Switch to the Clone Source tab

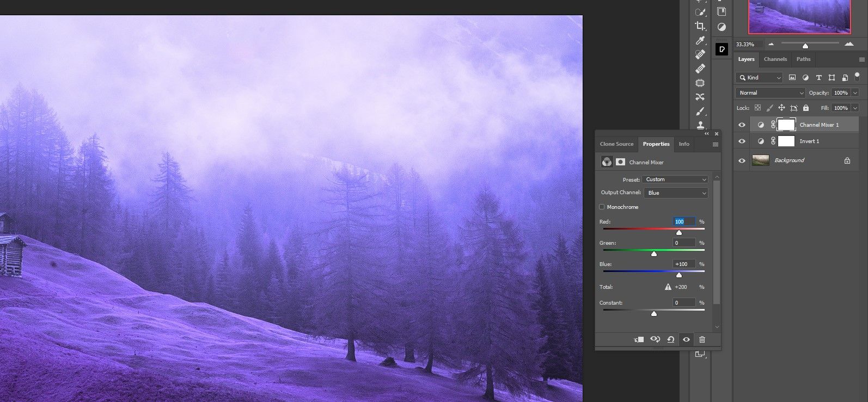(x=616, y=144)
